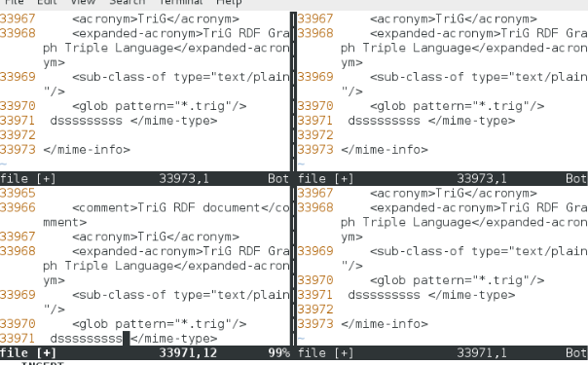
Task: Click line number 33969 in bottom-right pane
Action: 315,251
